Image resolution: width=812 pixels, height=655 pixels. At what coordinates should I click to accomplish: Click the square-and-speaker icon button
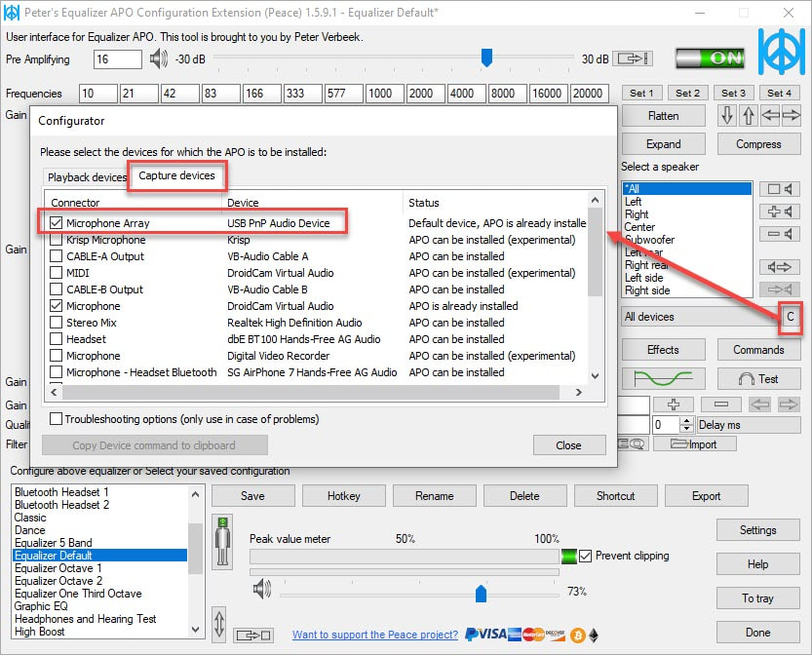point(780,189)
